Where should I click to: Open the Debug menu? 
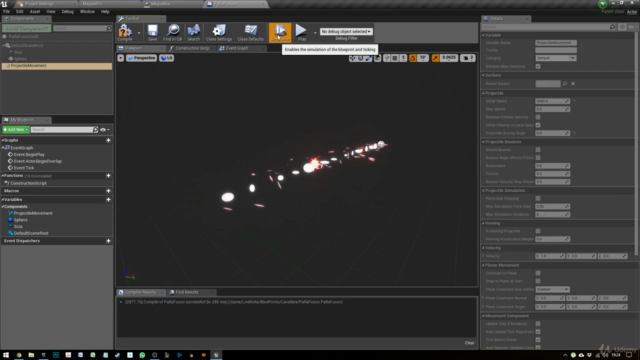click(68, 11)
